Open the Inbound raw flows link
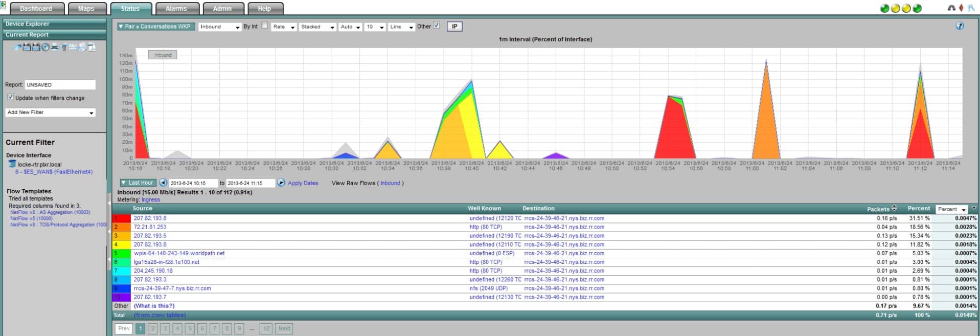This screenshot has width=980, height=336. point(390,183)
